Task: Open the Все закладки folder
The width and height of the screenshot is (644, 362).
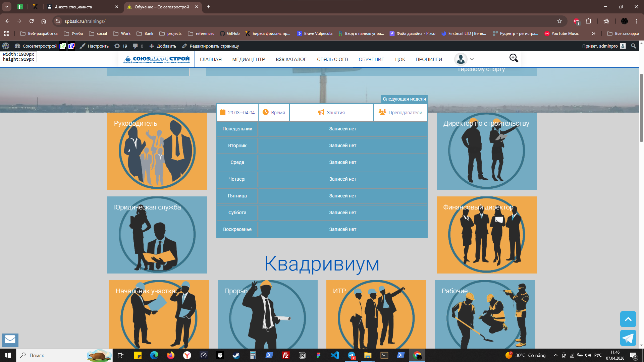Action: (623, 34)
